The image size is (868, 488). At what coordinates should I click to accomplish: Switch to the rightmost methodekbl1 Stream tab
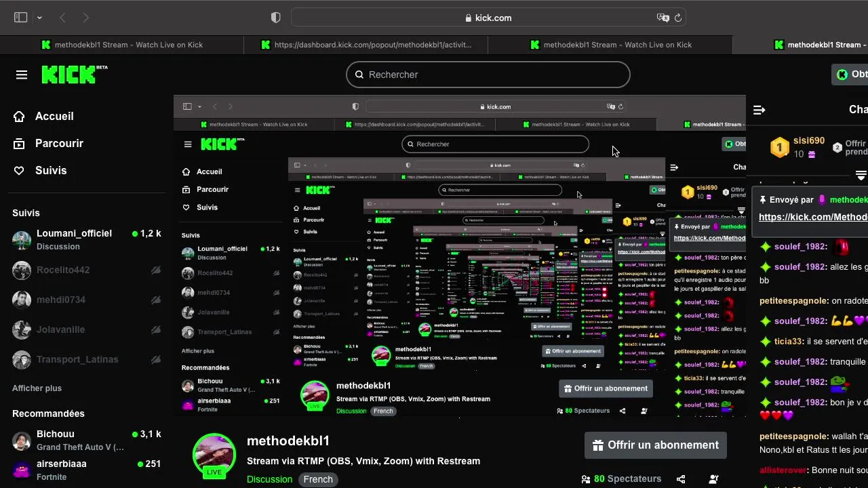[800, 45]
